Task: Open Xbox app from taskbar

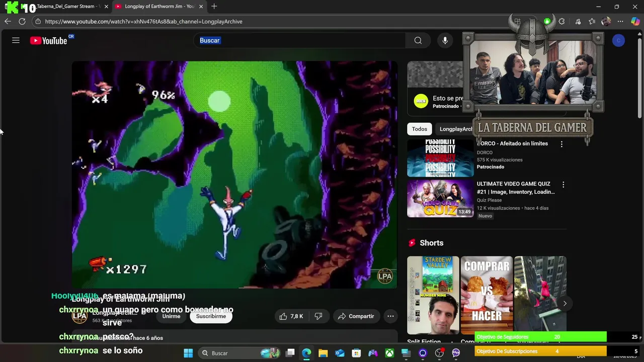Action: [389, 353]
